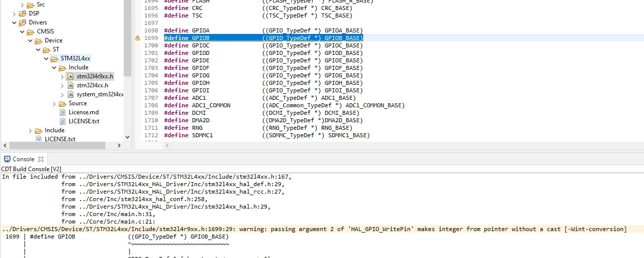Viewport: 644px width, 258px height.
Task: Select the Source folder label
Action: (x=78, y=103)
